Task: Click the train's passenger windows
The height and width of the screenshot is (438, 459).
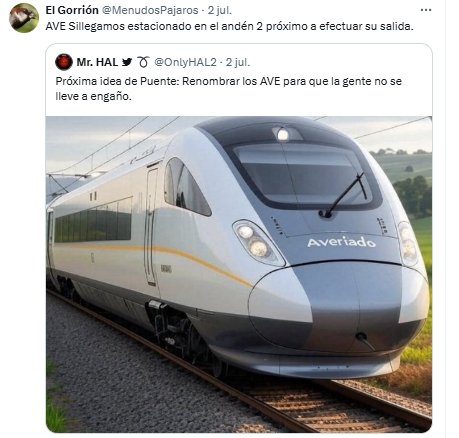Action: 93,220
